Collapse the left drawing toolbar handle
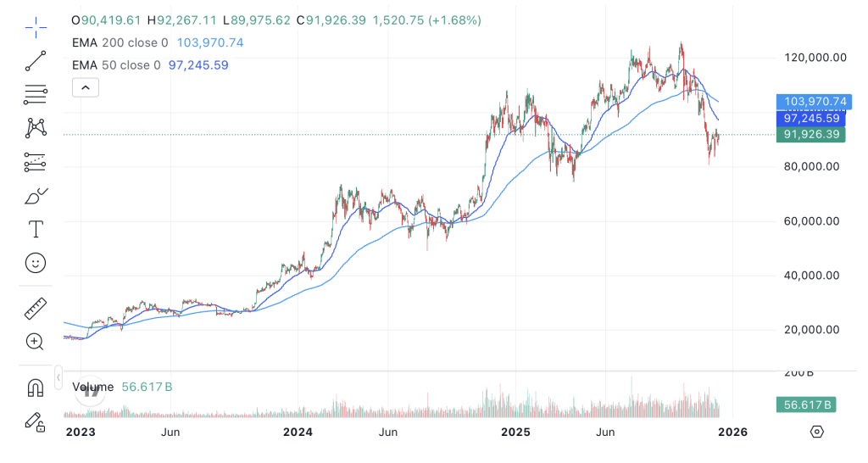 [x=58, y=376]
